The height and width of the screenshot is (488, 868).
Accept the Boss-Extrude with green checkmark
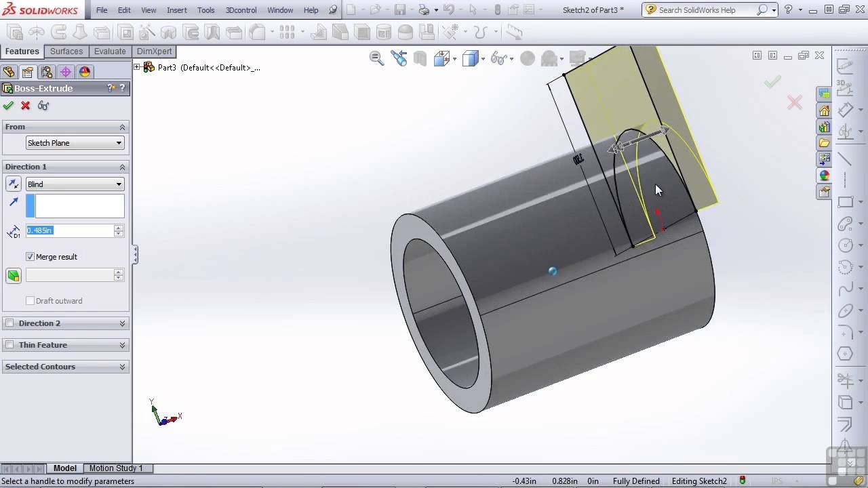coord(8,106)
